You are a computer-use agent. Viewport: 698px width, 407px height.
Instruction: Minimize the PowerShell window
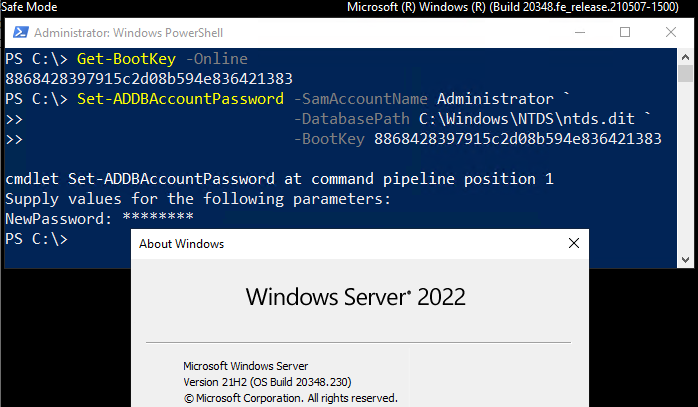[580, 33]
